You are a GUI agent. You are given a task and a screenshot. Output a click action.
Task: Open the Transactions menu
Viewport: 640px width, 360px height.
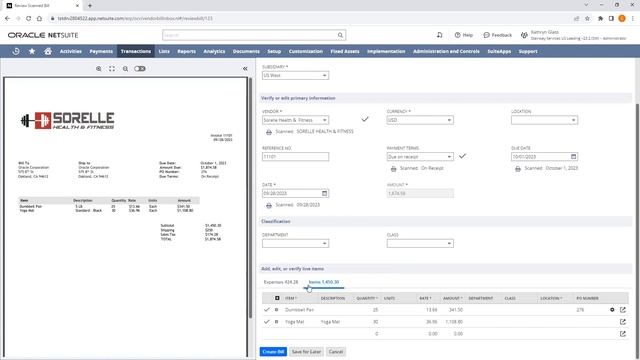click(x=136, y=51)
